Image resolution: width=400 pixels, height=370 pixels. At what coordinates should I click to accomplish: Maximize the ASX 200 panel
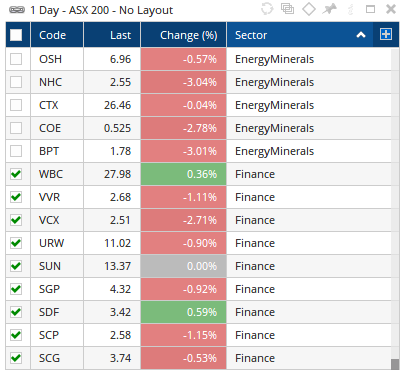[370, 9]
